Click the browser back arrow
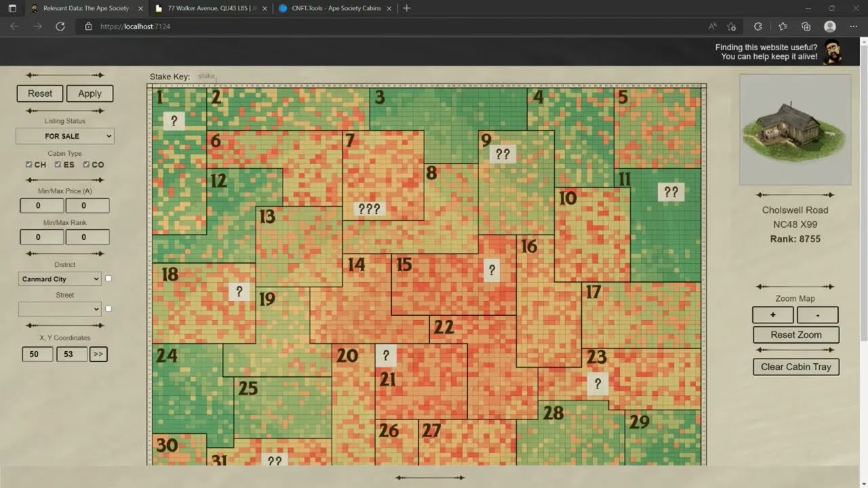The width and height of the screenshot is (868, 488). pyautogui.click(x=14, y=26)
